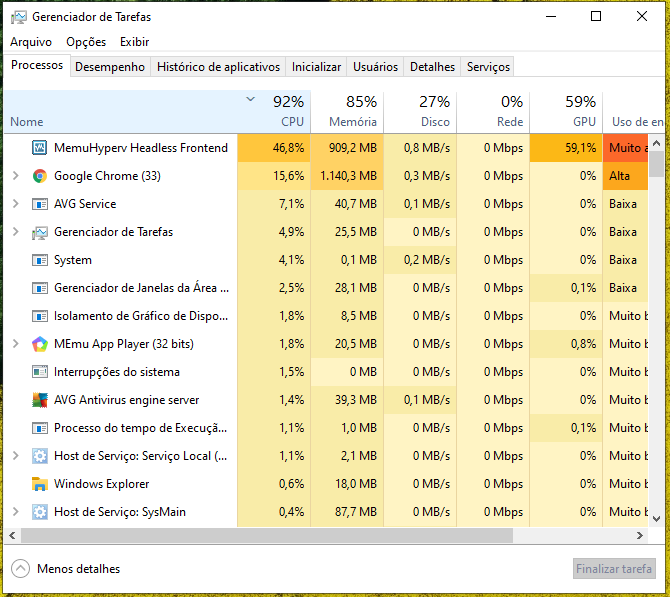Click the Gerenciador de Tarefas process row icon
Screen dimensions: 670x597
(x=40, y=232)
